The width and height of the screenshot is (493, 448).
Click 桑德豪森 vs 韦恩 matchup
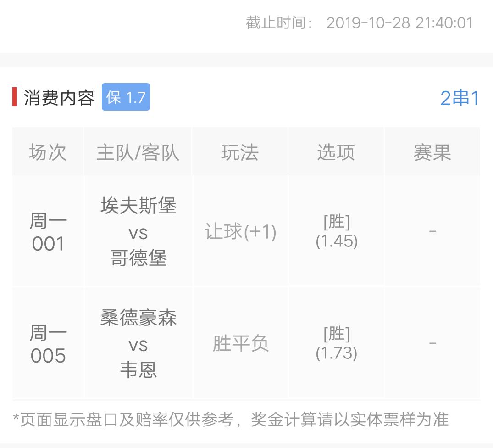pyautogui.click(x=138, y=343)
